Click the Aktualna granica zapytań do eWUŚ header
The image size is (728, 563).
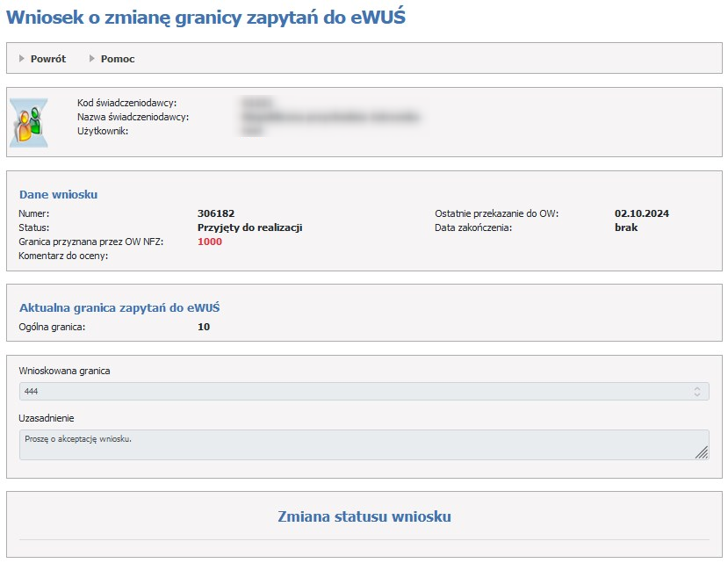coord(119,307)
